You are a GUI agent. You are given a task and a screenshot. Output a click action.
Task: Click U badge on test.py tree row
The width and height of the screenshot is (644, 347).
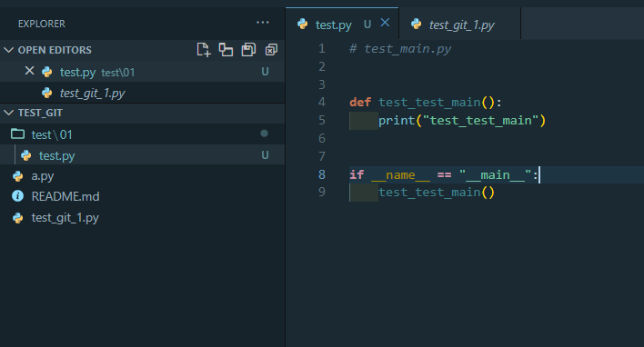[265, 155]
